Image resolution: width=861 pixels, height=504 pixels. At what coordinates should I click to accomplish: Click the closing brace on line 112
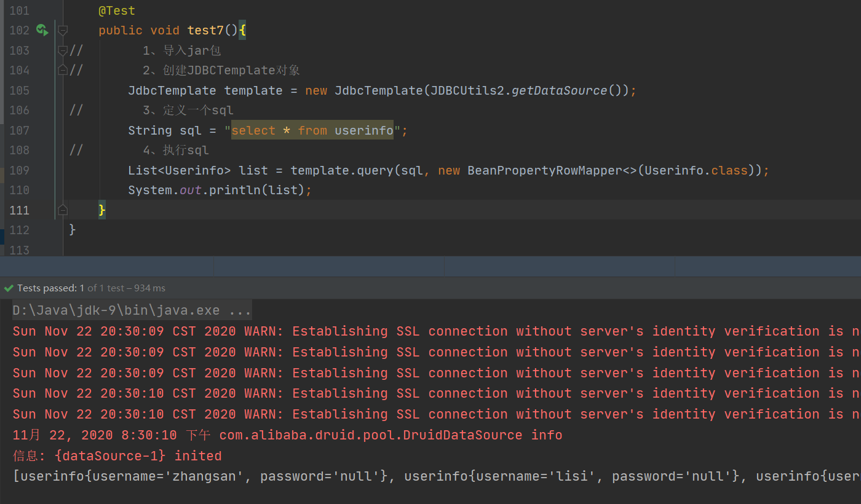(73, 229)
